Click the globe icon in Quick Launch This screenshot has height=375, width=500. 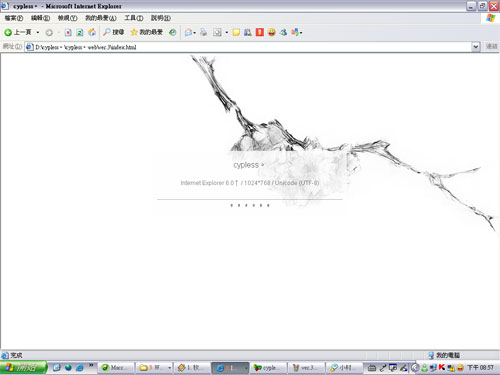click(68, 368)
